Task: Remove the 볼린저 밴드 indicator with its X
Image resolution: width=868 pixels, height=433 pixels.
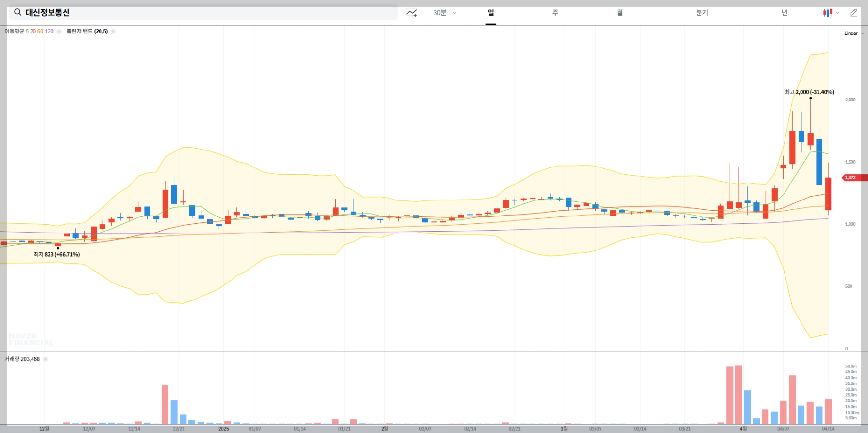Action: tap(113, 31)
